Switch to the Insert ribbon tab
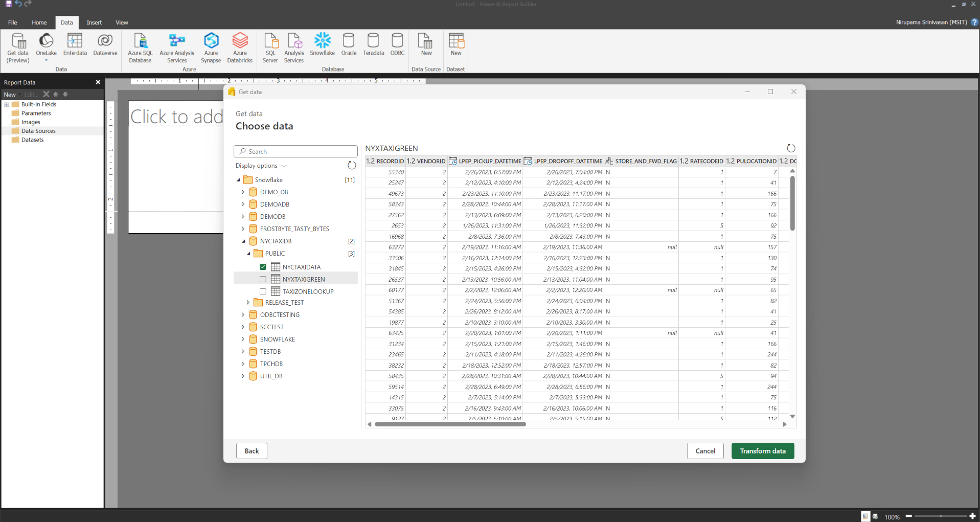Image resolution: width=980 pixels, height=522 pixels. (94, 22)
